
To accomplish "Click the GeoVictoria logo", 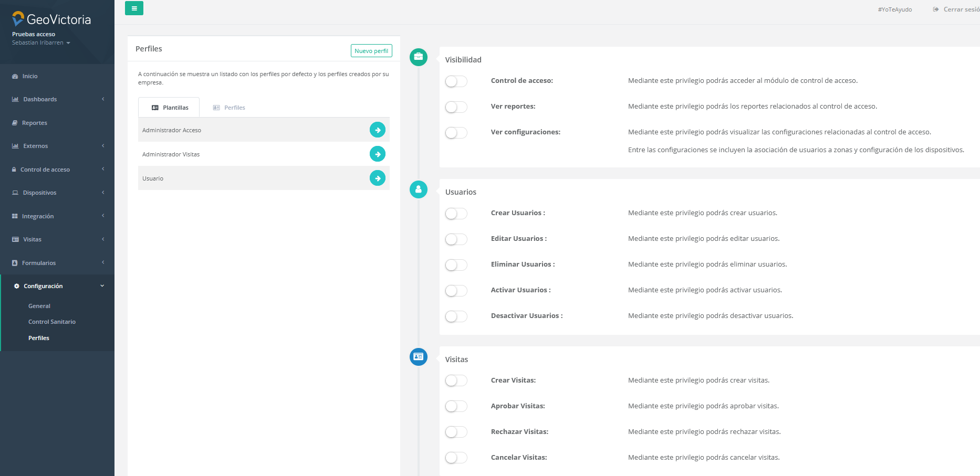I will point(51,19).
